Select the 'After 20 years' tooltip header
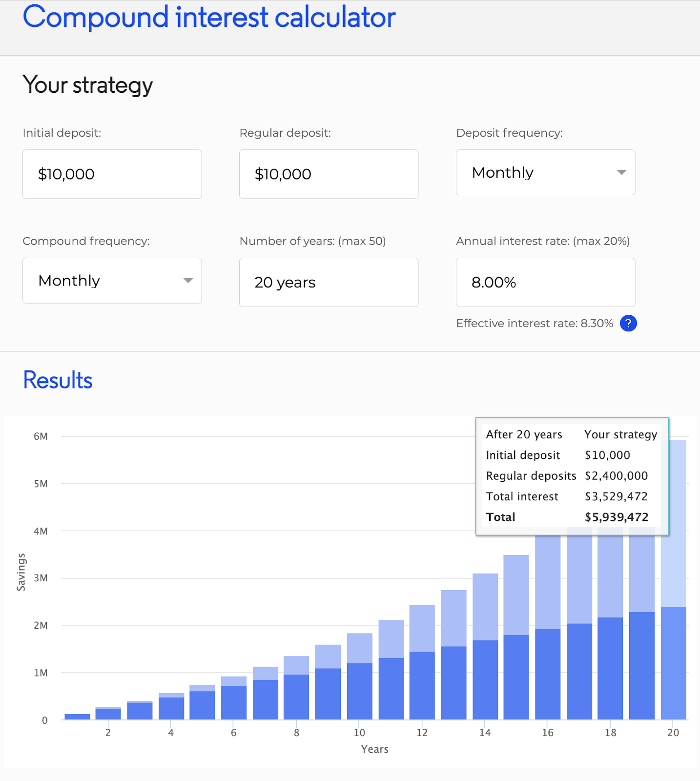The height and width of the screenshot is (781, 700). 524,434
